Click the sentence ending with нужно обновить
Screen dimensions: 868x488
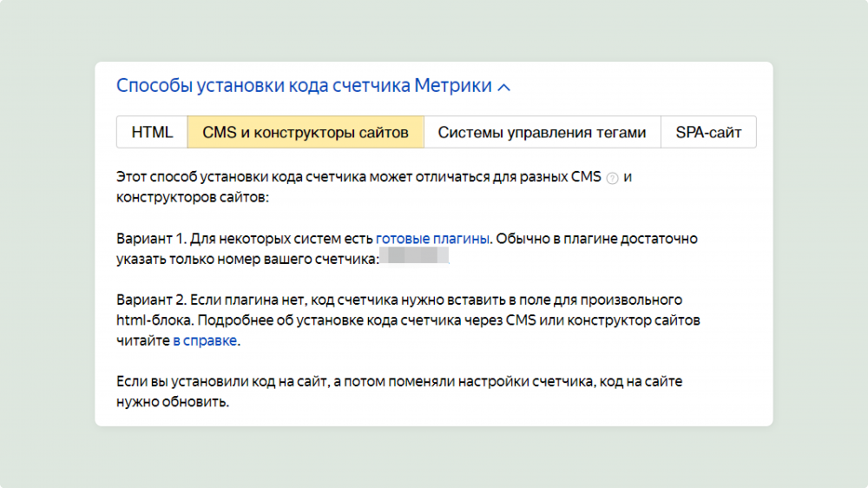[x=399, y=392]
